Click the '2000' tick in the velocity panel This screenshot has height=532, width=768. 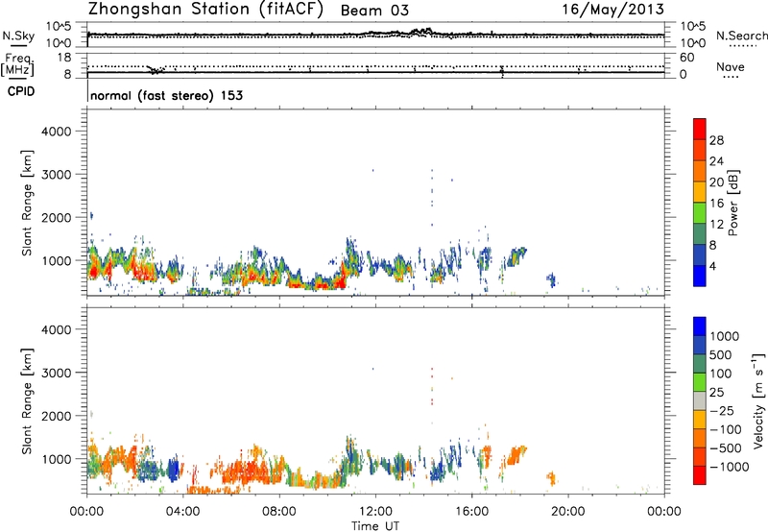pos(57,416)
